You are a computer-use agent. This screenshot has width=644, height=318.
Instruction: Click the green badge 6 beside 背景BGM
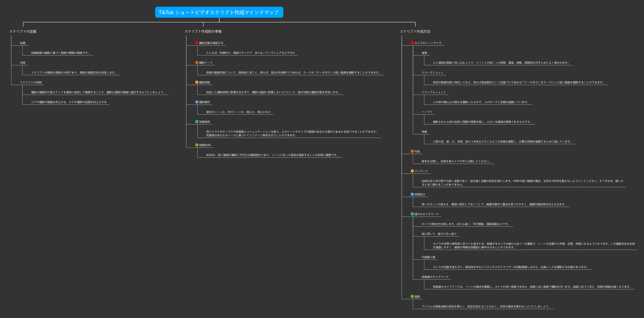[x=197, y=145]
